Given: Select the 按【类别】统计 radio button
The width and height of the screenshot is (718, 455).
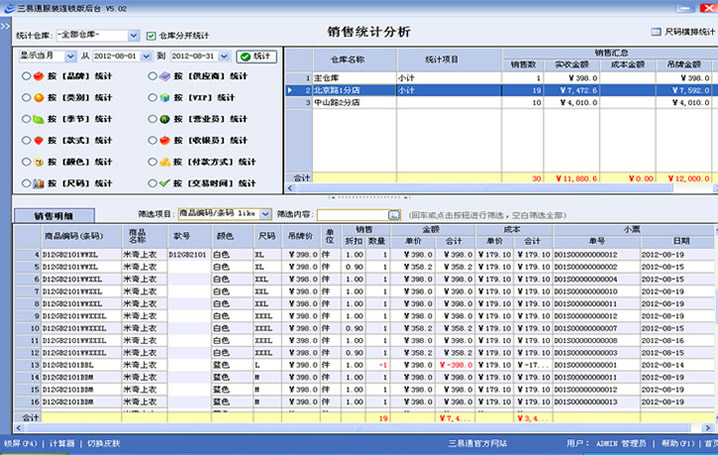Looking at the screenshot, I should [x=26, y=98].
